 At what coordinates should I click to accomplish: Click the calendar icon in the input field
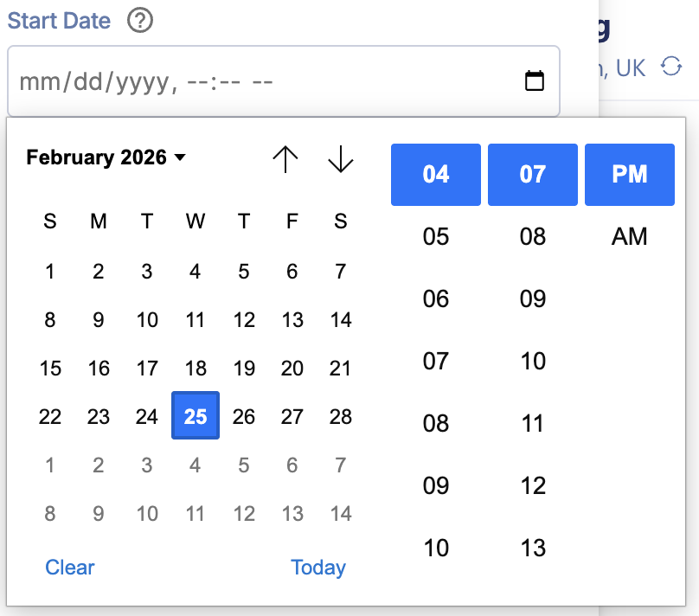click(535, 80)
